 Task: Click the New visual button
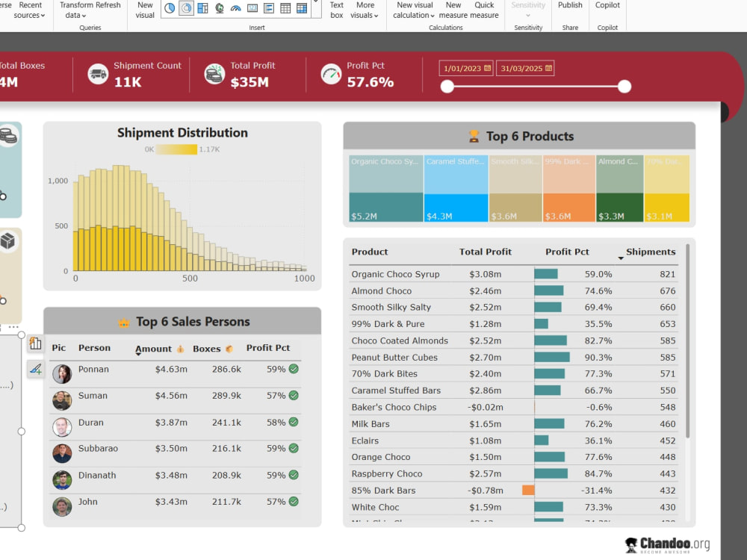145,10
